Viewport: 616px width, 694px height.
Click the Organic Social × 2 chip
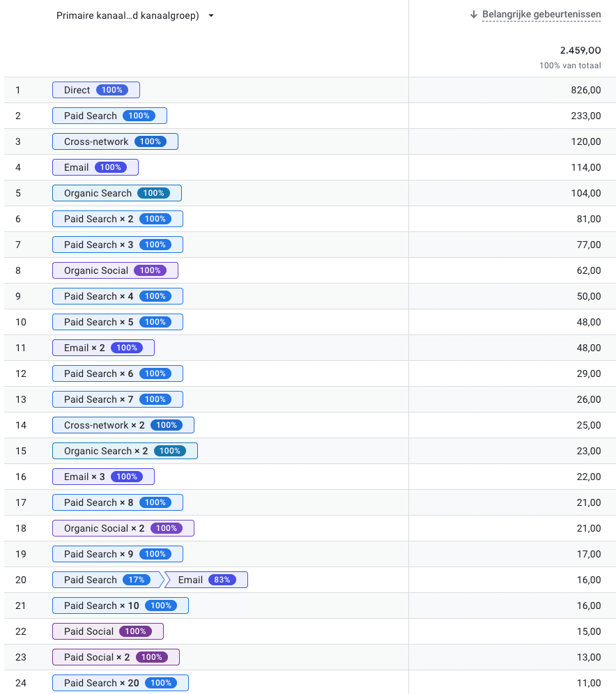point(123,528)
